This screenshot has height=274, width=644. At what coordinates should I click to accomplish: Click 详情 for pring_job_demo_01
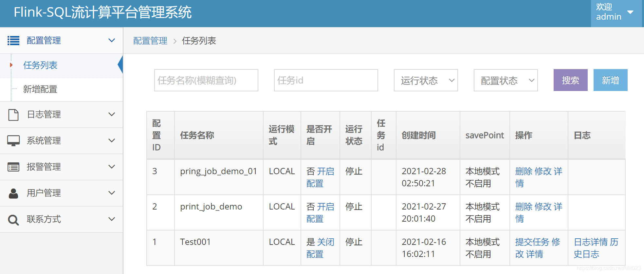point(539,177)
